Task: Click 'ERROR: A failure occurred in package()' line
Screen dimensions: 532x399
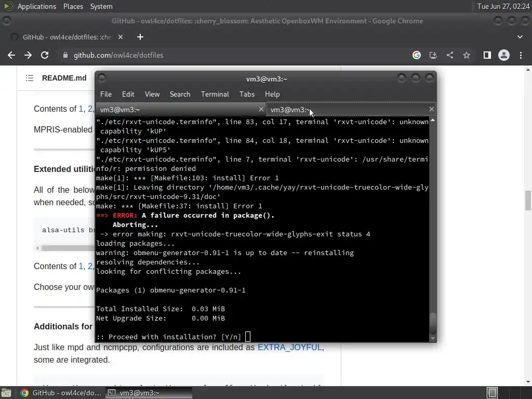Action: (185, 216)
